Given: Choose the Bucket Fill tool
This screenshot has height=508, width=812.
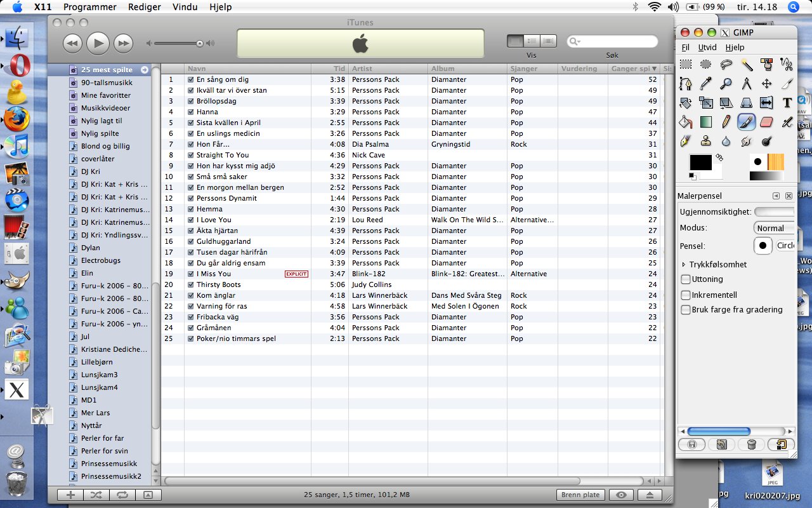Looking at the screenshot, I should click(x=685, y=121).
